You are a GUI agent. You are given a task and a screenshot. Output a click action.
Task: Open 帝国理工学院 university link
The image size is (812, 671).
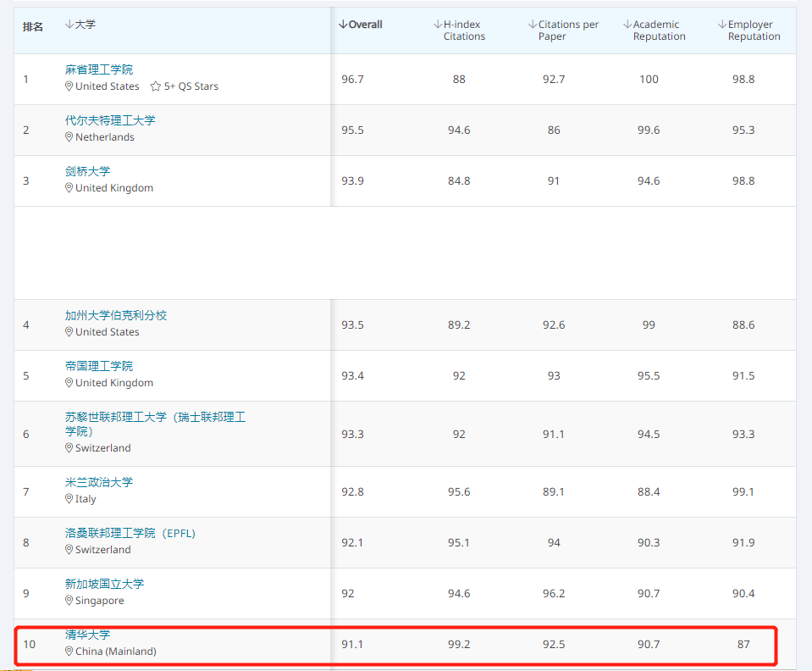click(99, 366)
